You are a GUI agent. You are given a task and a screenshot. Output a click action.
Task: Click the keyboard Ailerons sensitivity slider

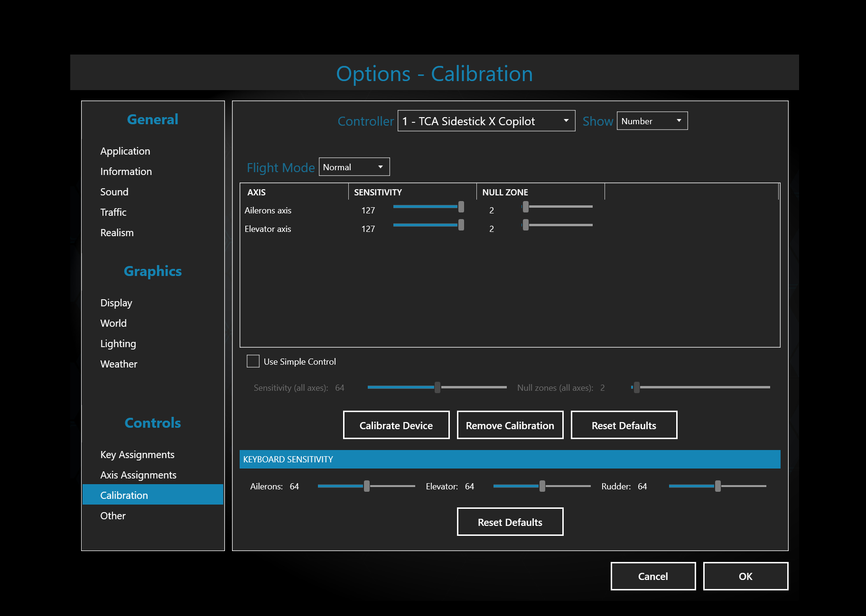pyautogui.click(x=366, y=486)
